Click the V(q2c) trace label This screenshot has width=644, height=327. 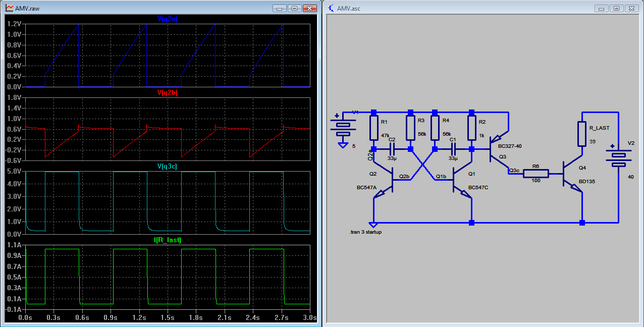click(x=168, y=19)
